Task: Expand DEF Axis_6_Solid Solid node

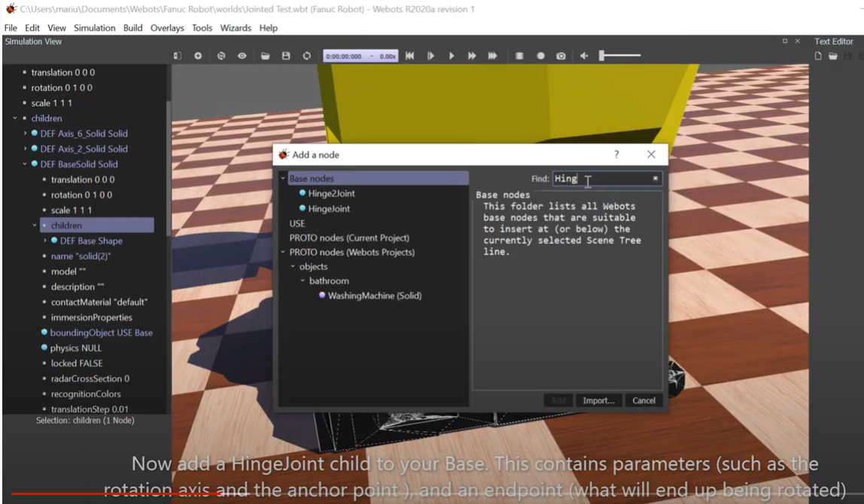Action: (25, 133)
